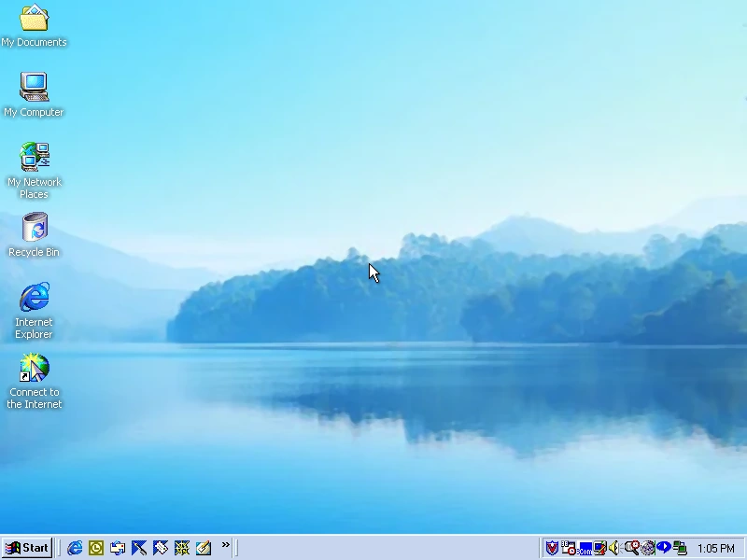This screenshot has height=560, width=747.
Task: Expand hidden Quick Launch items chevron
Action: pyautogui.click(x=226, y=545)
